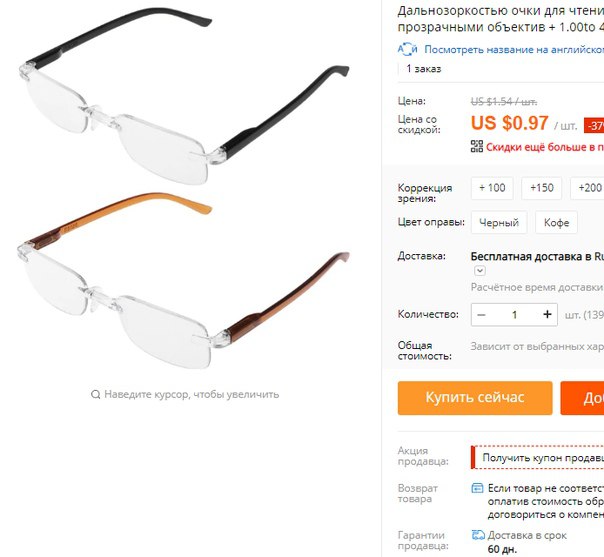Click the on-time delivery truck icon
The image size is (604, 557).
[x=478, y=535]
